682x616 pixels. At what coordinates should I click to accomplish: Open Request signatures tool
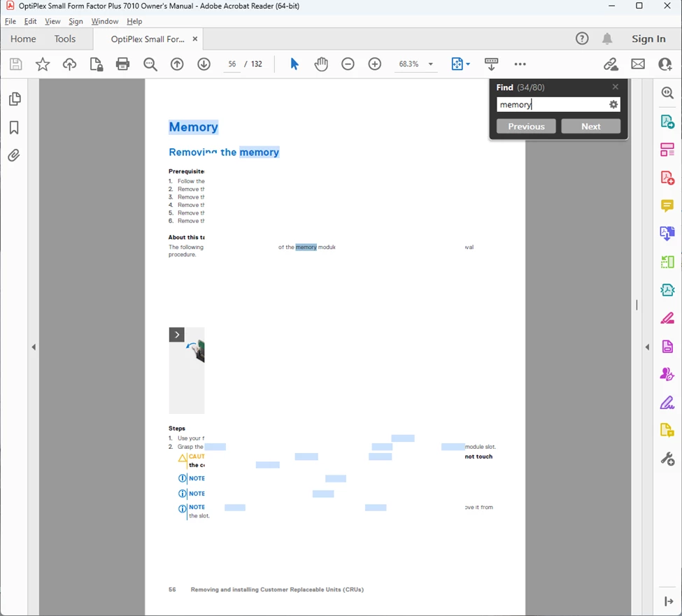[x=667, y=374]
